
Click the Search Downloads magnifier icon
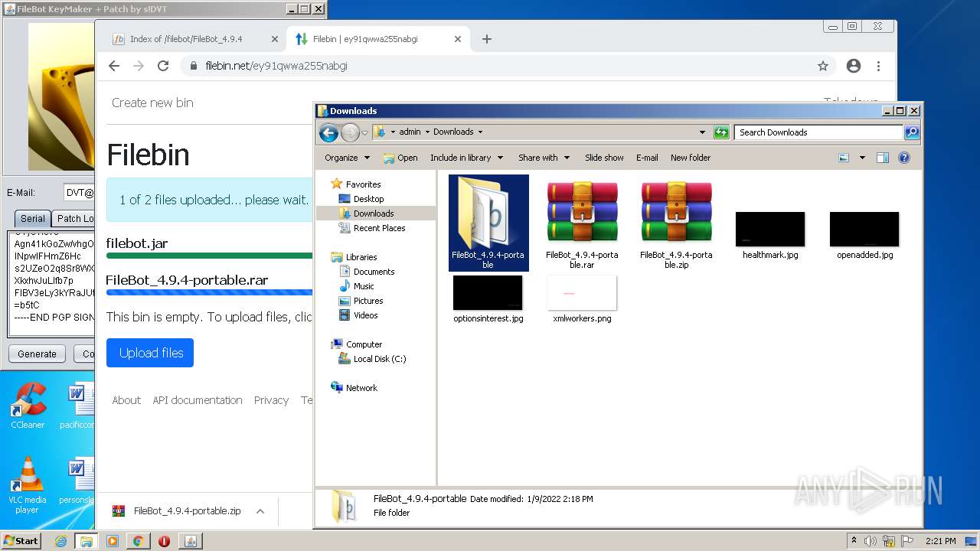(x=911, y=132)
